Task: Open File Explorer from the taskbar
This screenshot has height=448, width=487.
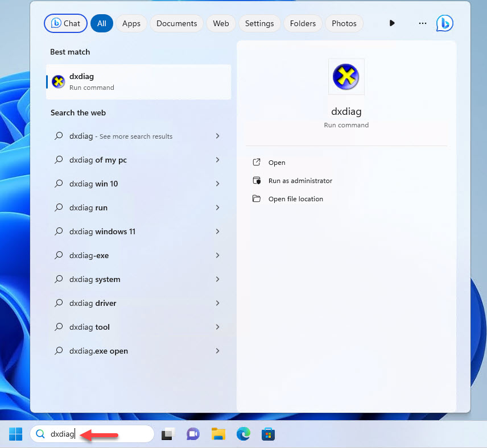Action: pyautogui.click(x=218, y=434)
